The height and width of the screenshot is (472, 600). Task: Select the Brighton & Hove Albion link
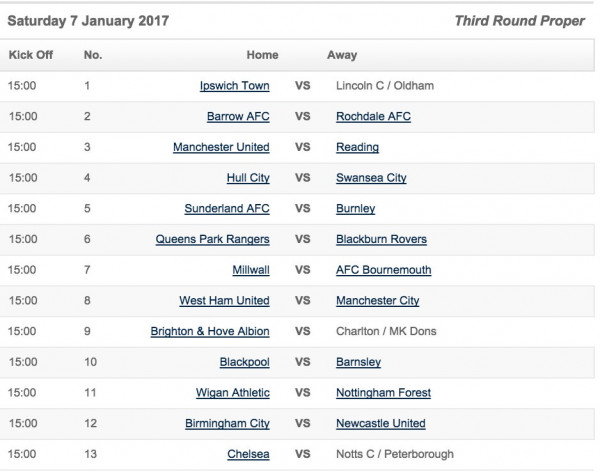pyautogui.click(x=210, y=331)
